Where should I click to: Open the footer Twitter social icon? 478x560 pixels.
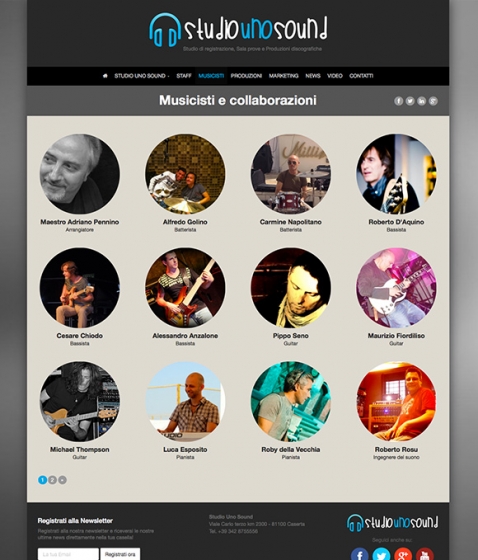click(381, 554)
